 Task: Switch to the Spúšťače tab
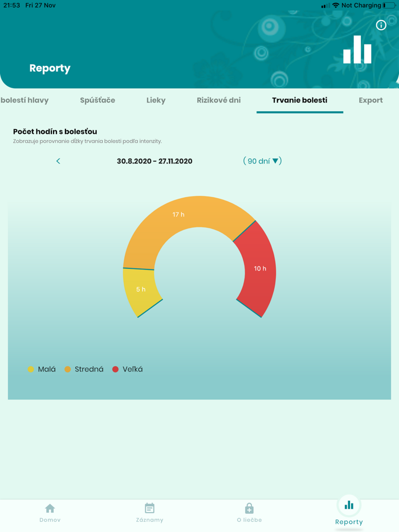[x=97, y=100]
